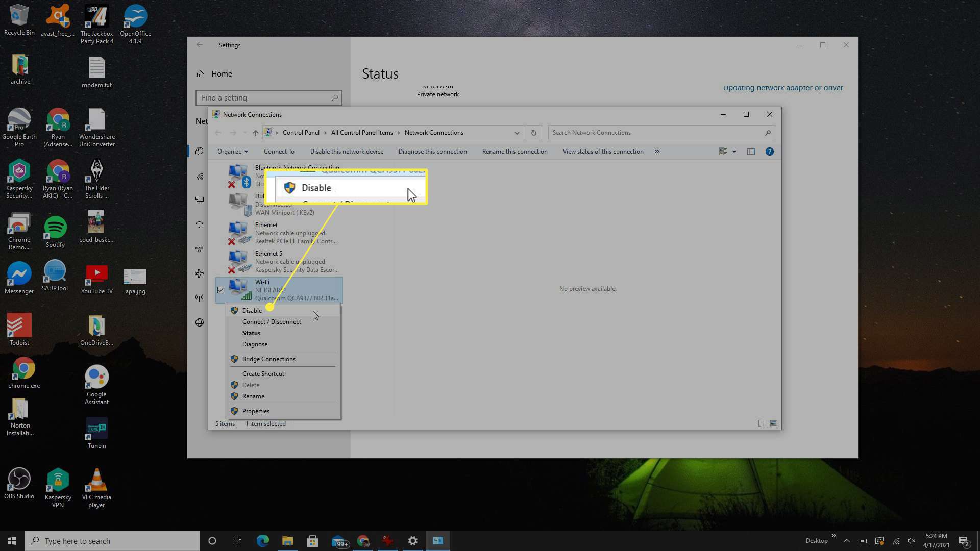This screenshot has width=980, height=551.
Task: Click the Rename this connection toolbar button
Action: point(514,151)
